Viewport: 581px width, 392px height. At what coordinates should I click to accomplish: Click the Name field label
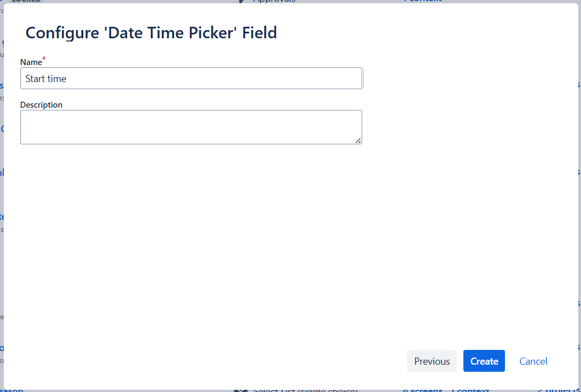tap(31, 62)
